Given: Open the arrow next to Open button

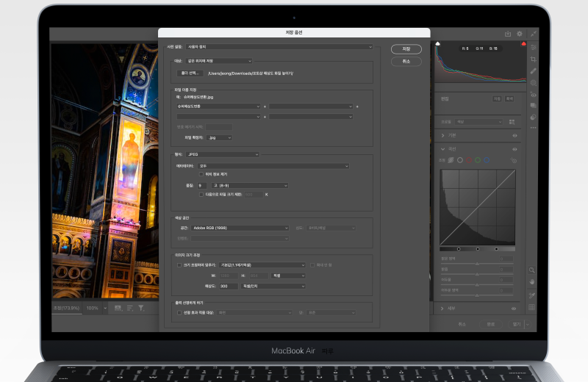Looking at the screenshot, I should pos(528,324).
